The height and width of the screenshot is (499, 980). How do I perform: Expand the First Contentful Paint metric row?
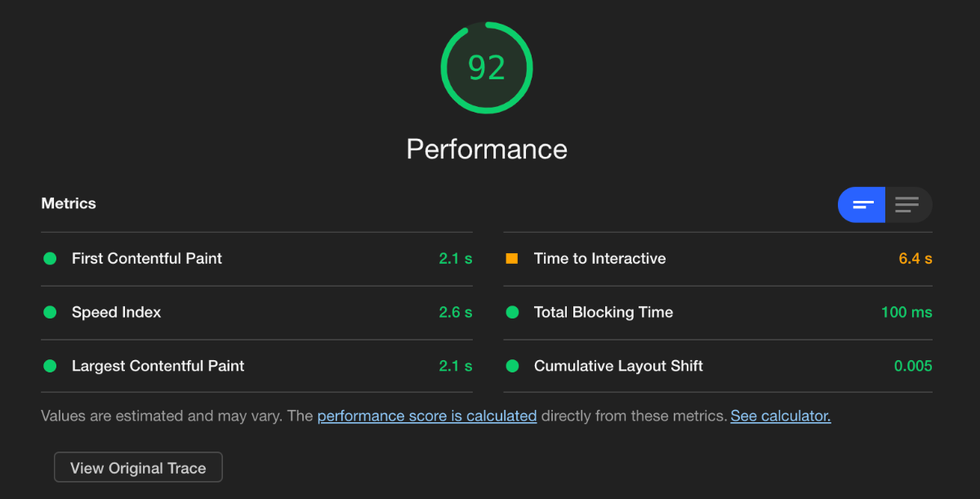pos(256,259)
